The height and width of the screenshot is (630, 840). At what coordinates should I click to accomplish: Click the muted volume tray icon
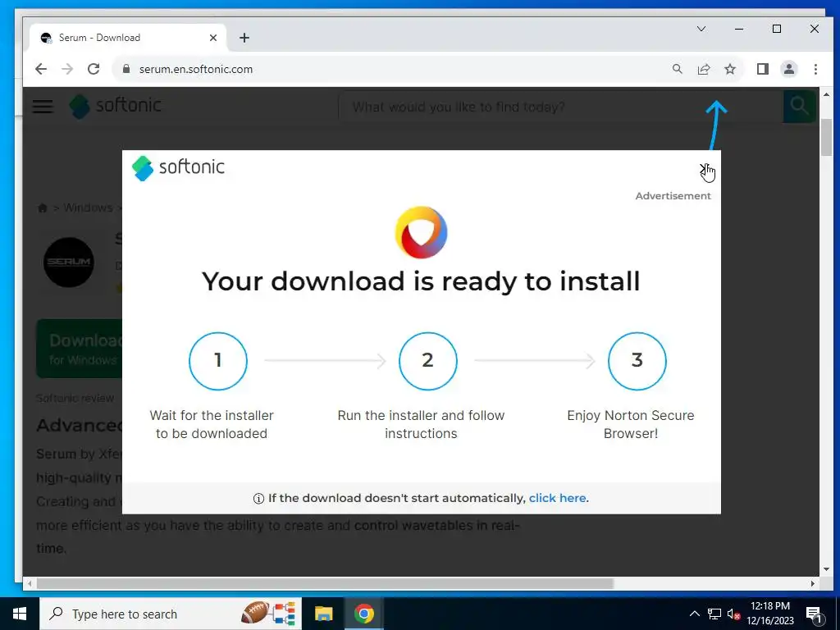(x=734, y=614)
